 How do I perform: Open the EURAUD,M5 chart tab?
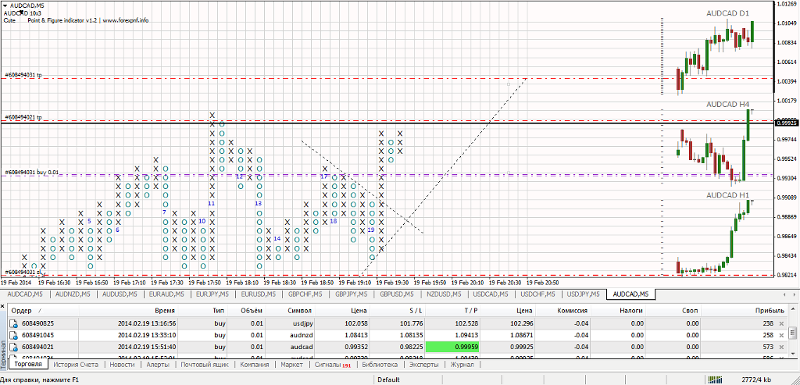pos(166,294)
